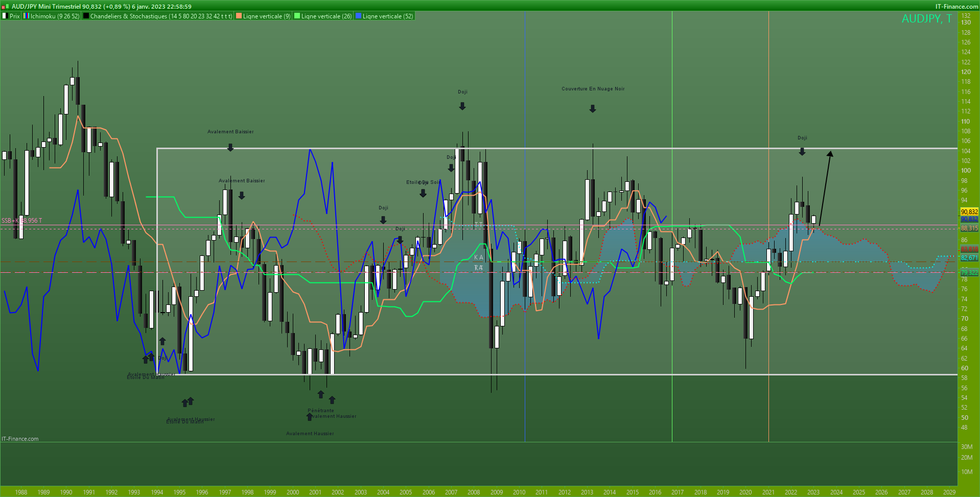Viewport: 980px width, 497px height.
Task: Click the Prix white-black color swatch
Action: [5, 16]
